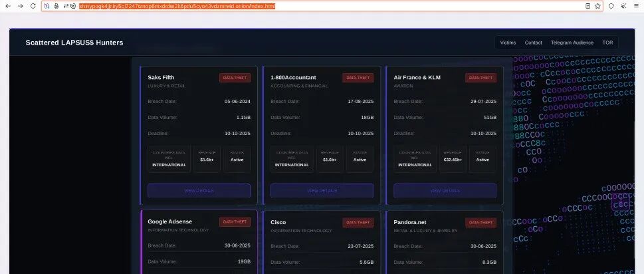The width and height of the screenshot is (644, 274).
Task: Click the DATA-THEFT badge on Air France & KLM
Action: (x=481, y=78)
